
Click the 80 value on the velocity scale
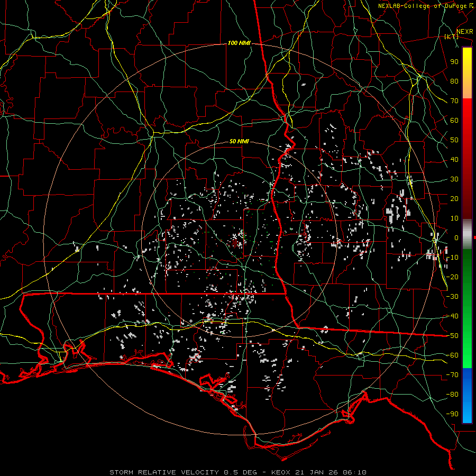[454, 81]
